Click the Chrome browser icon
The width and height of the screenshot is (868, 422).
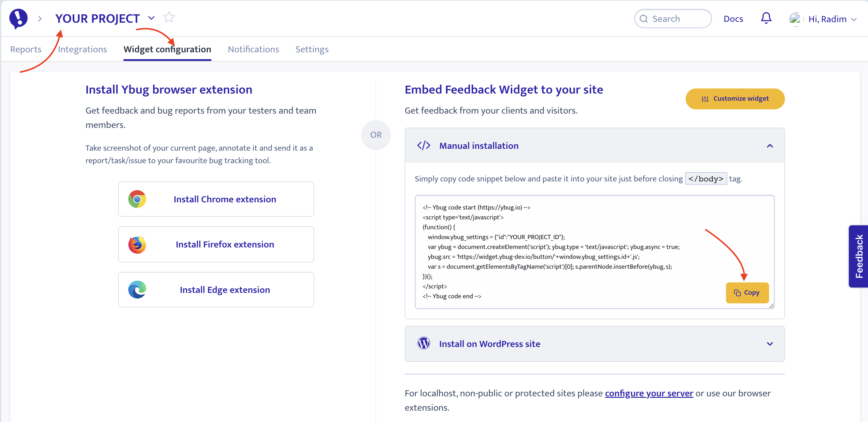click(137, 199)
